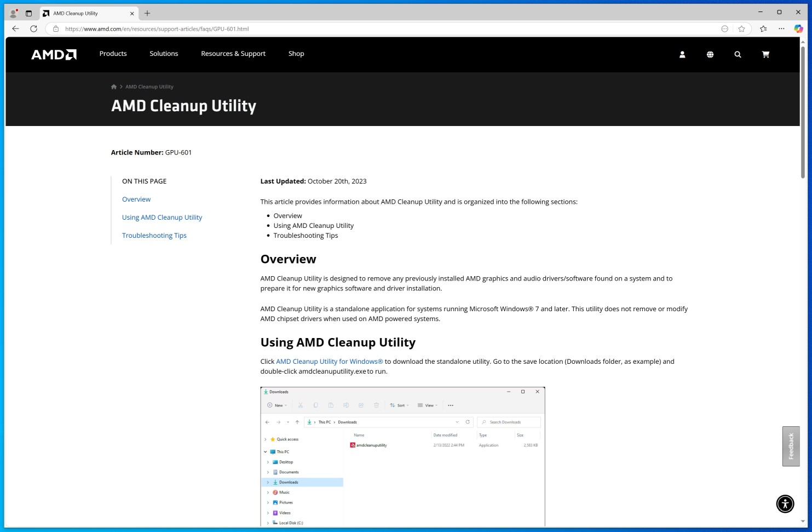Jump to Troubleshooting Tips sidebar link
This screenshot has height=532, width=812.
154,236
